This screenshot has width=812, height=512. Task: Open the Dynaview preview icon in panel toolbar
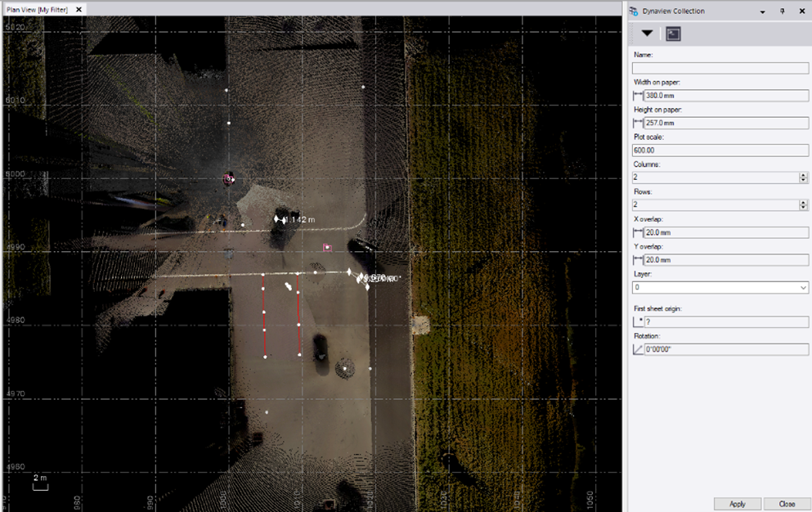(x=673, y=34)
